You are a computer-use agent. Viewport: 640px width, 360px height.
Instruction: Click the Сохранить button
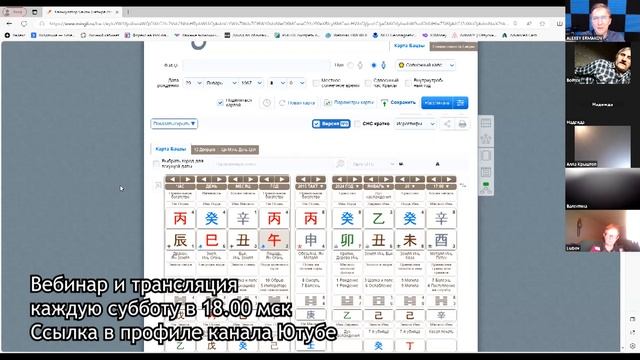click(x=398, y=103)
